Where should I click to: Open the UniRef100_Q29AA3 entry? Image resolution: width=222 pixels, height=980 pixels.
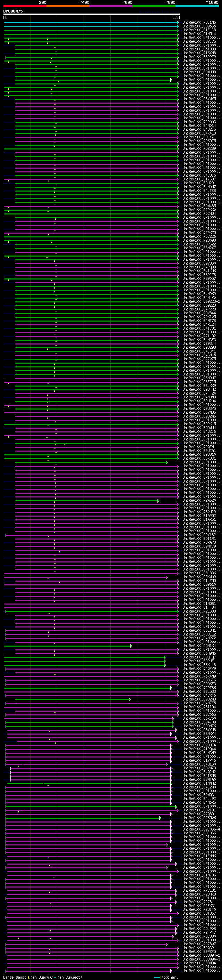click(x=199, y=122)
